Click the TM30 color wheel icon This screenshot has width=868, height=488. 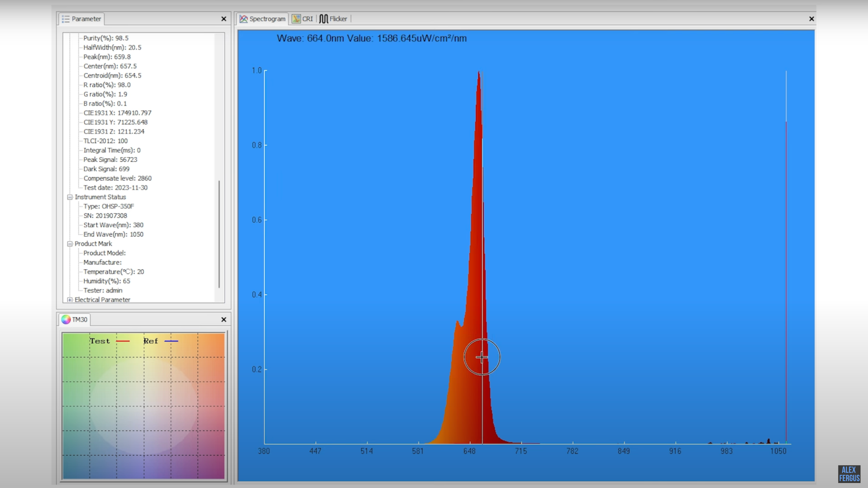click(x=66, y=320)
